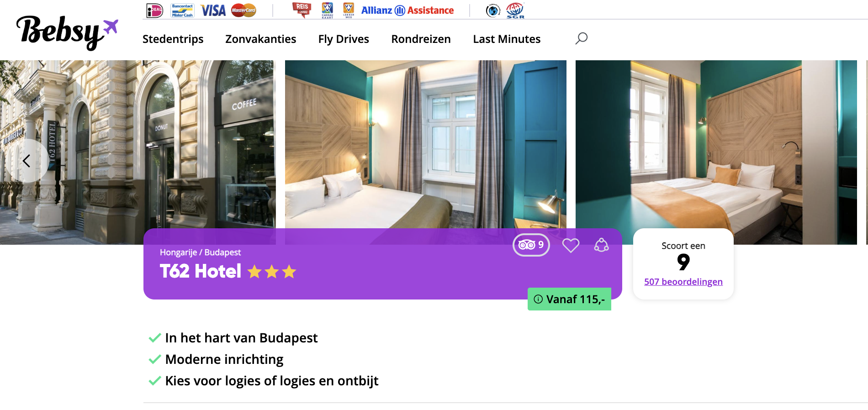Open the room photo with orange blanket
Screen dimensions: 868x410
716,144
